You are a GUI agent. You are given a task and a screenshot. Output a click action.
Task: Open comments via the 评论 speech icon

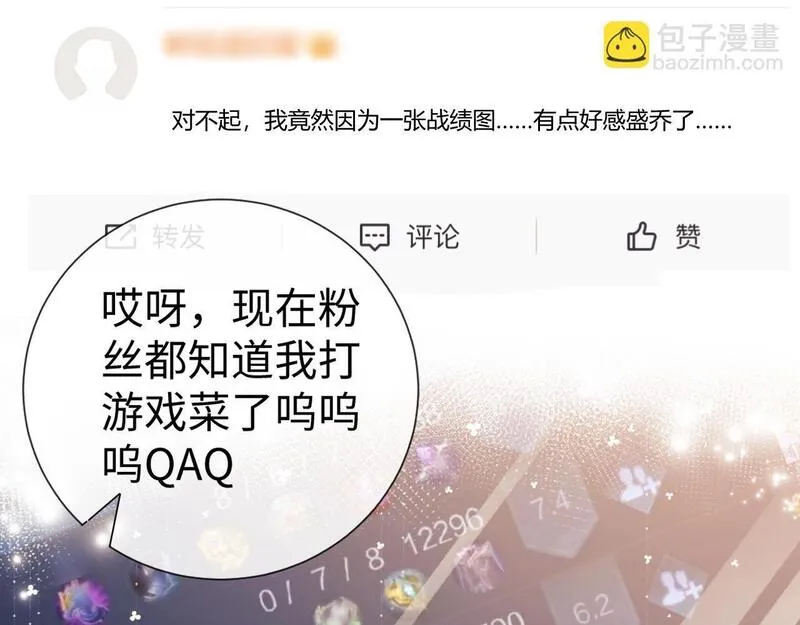(x=374, y=237)
